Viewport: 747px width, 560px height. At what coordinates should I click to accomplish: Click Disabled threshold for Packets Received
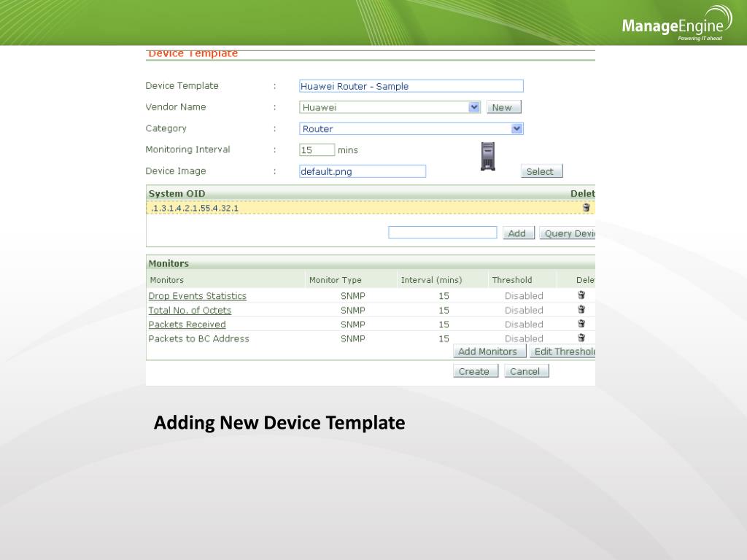524,324
